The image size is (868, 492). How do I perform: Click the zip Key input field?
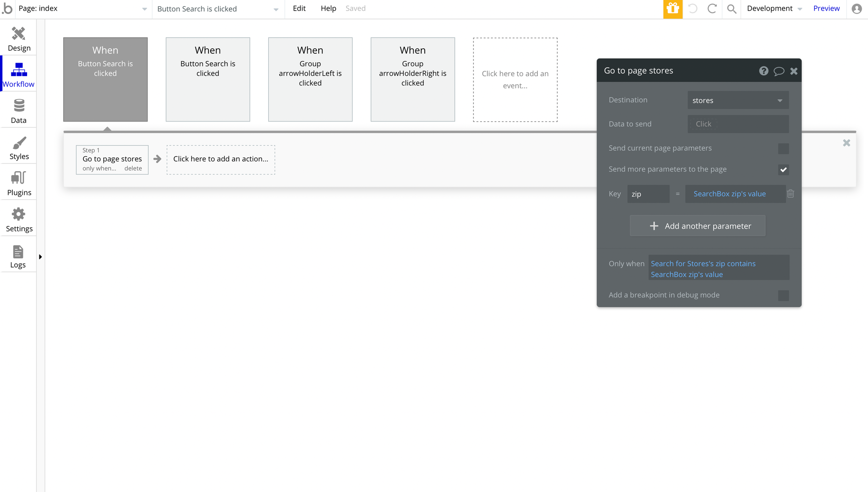648,194
